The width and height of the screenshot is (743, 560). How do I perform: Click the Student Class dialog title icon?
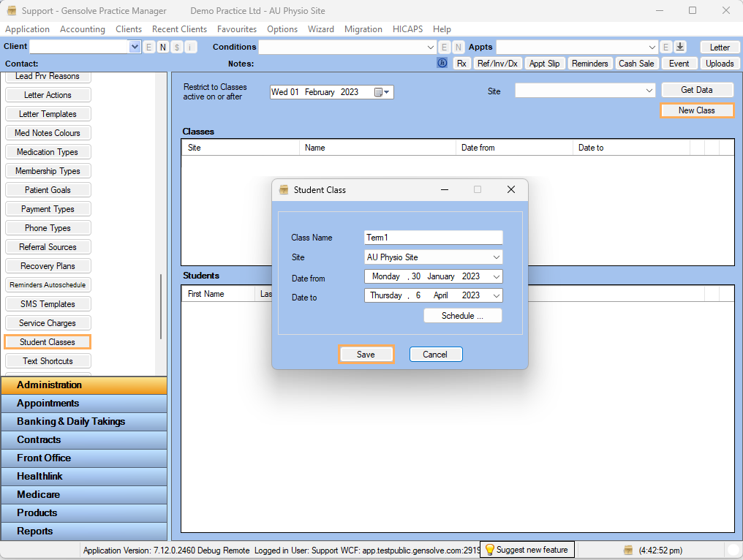click(x=283, y=189)
